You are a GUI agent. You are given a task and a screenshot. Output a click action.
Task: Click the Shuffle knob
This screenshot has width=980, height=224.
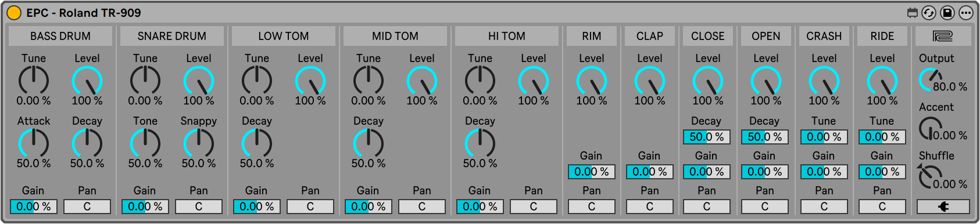pos(930,177)
